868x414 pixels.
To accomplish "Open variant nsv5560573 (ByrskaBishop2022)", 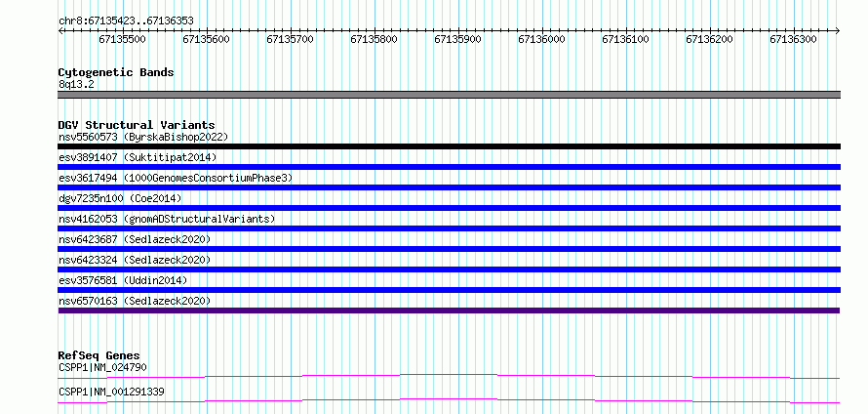I will click(x=143, y=137).
